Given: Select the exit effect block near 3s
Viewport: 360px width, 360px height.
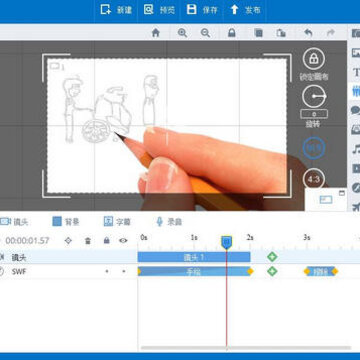Looking at the screenshot, I should 321,271.
